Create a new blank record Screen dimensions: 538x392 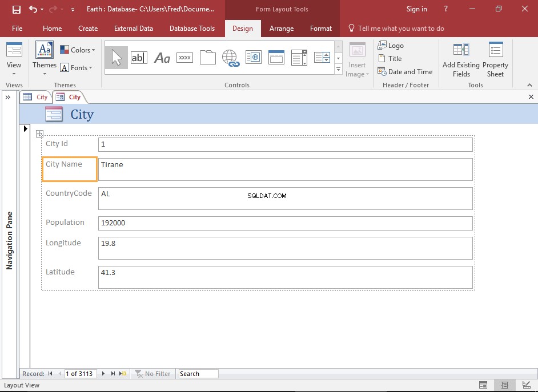(x=123, y=374)
